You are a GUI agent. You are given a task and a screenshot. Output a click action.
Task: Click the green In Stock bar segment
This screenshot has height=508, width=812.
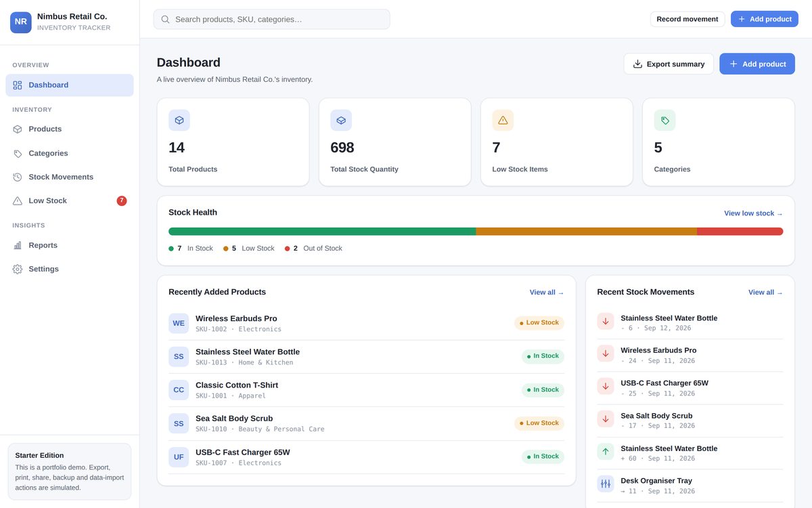click(322, 232)
